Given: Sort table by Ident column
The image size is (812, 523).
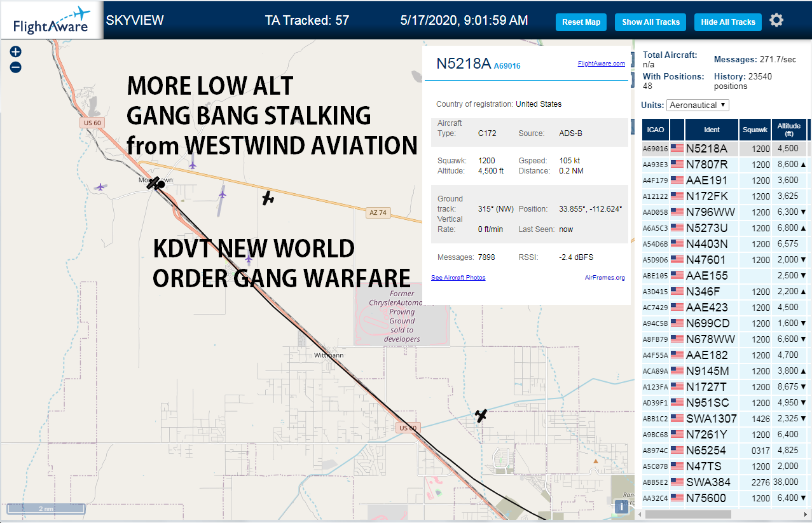Looking at the screenshot, I should pyautogui.click(x=712, y=130).
